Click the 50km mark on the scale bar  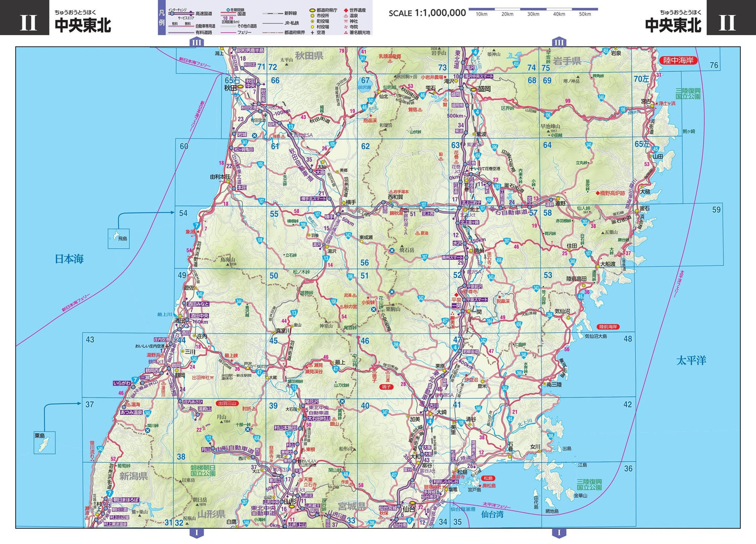click(585, 14)
